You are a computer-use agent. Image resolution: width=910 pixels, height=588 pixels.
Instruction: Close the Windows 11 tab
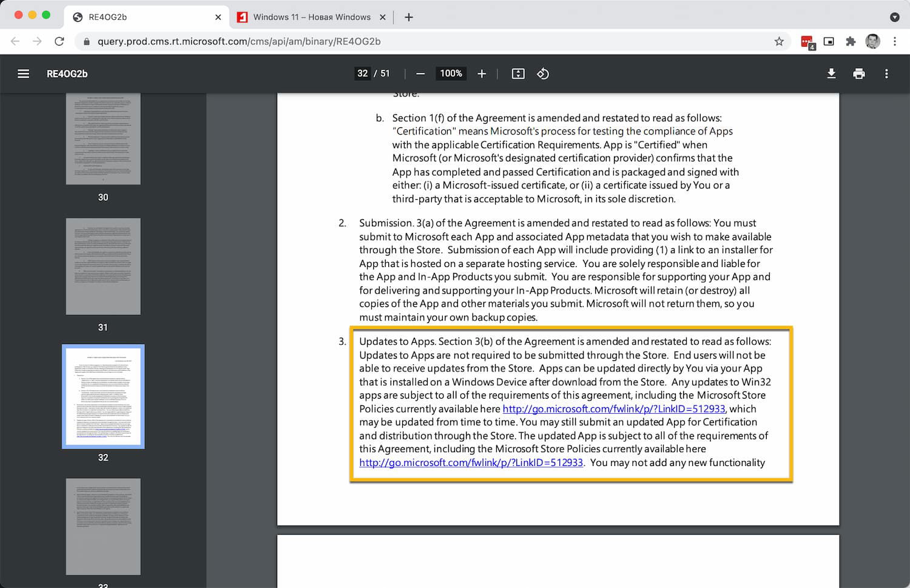[x=383, y=17]
